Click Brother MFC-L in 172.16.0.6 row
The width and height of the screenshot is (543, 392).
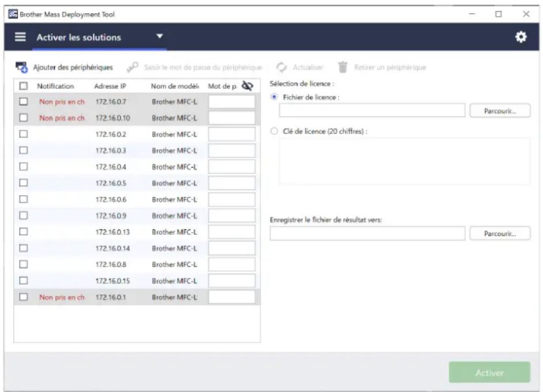(174, 200)
